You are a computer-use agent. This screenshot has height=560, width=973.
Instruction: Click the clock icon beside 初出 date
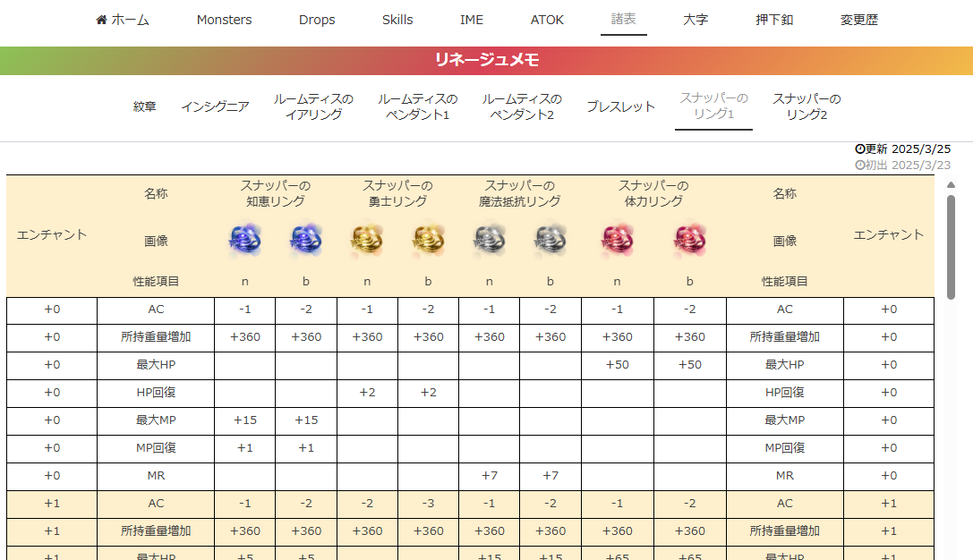tap(859, 165)
